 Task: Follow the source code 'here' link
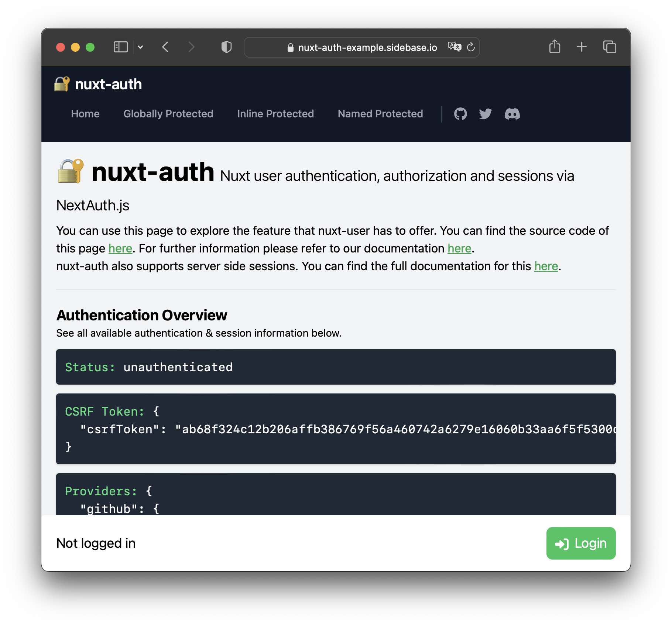(120, 248)
